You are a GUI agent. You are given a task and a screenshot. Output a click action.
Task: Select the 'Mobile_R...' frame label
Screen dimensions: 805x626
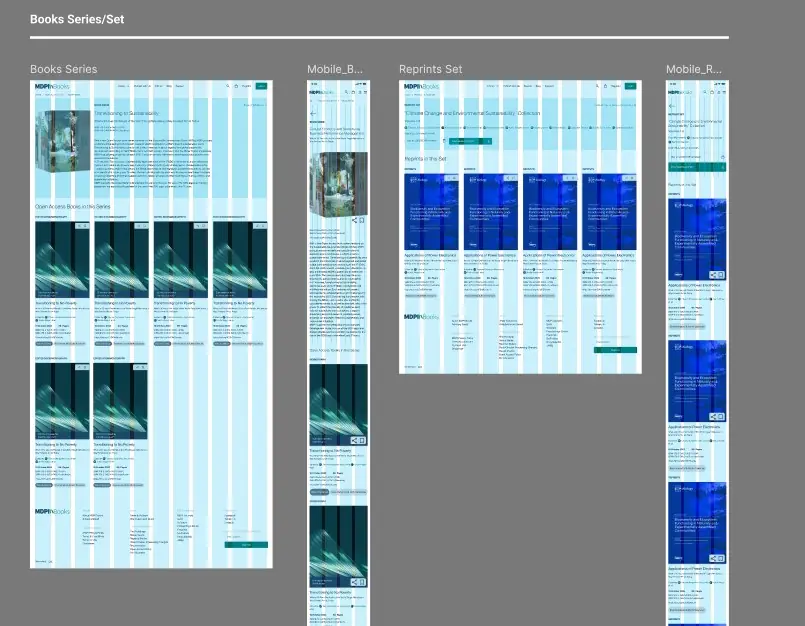694,69
